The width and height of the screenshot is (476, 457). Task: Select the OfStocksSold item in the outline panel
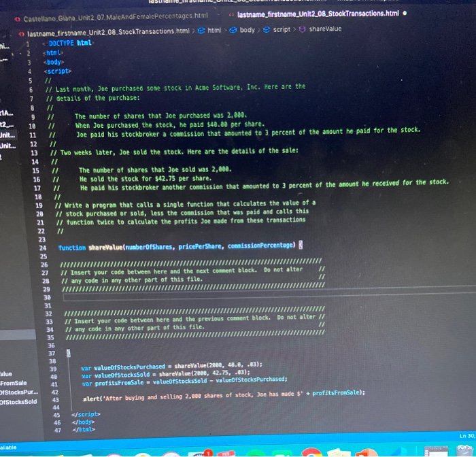coord(18,402)
